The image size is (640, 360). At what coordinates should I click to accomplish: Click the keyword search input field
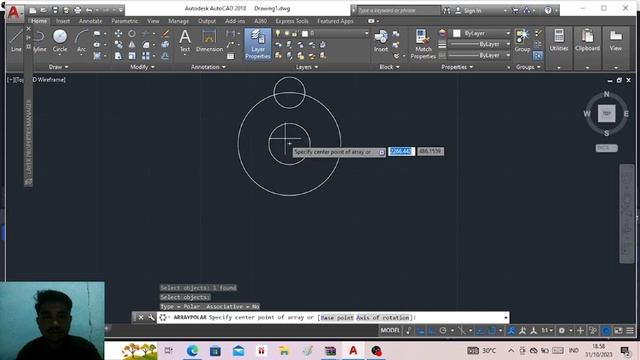tap(398, 11)
